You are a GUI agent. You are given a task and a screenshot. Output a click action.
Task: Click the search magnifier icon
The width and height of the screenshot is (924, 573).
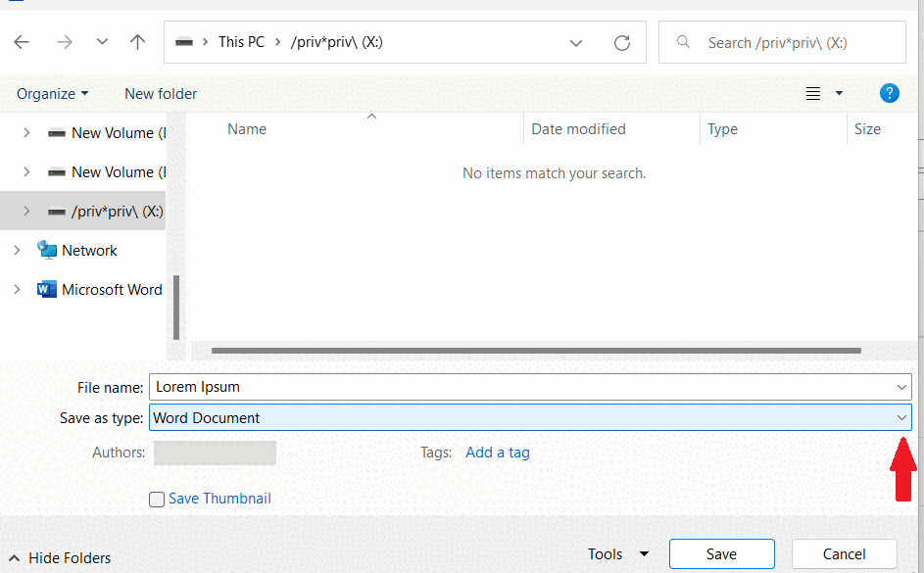[683, 42]
